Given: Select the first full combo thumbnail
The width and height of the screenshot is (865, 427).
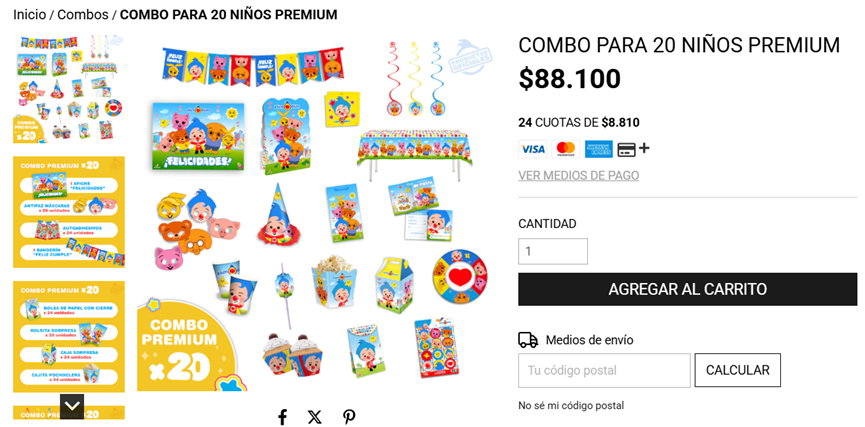Looking at the screenshot, I should point(69,89).
